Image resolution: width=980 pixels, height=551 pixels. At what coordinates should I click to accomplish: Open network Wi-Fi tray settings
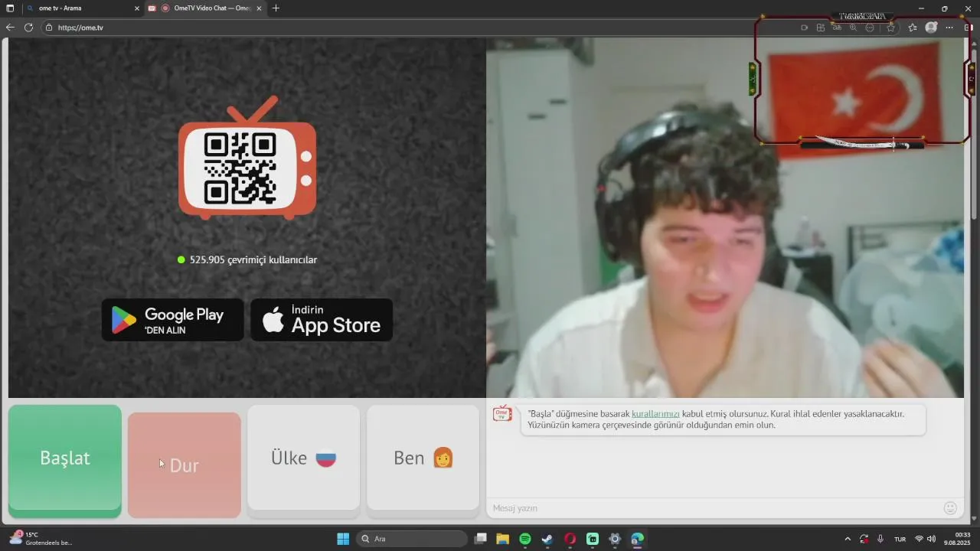tap(920, 539)
